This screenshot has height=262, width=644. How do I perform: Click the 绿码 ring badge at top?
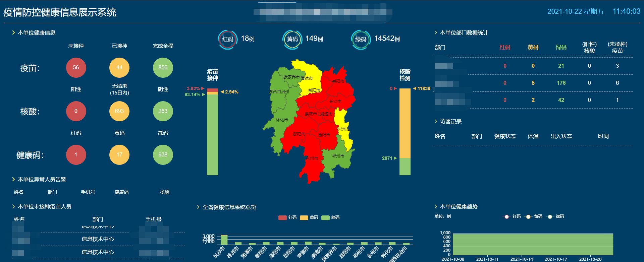361,39
